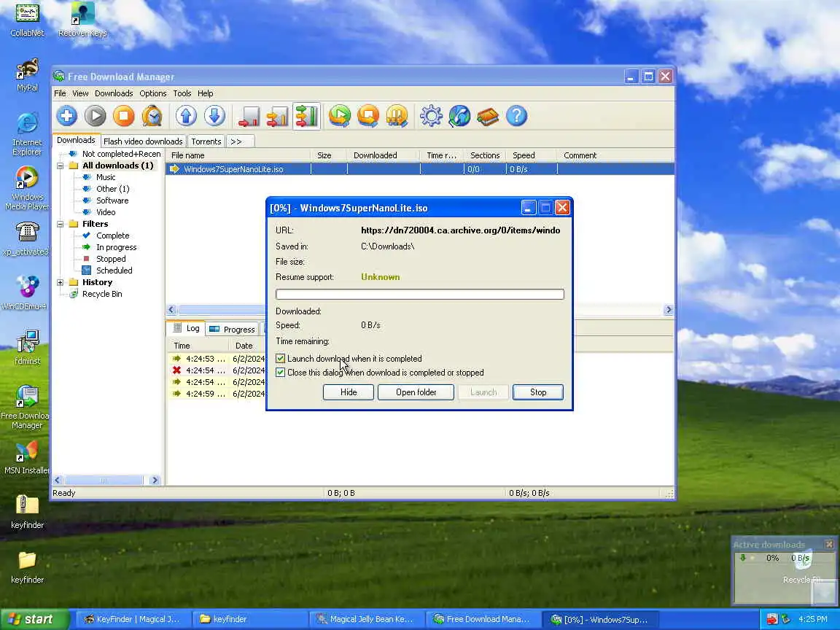Select the Light traffic mode icon
840x630 pixels.
point(249,116)
